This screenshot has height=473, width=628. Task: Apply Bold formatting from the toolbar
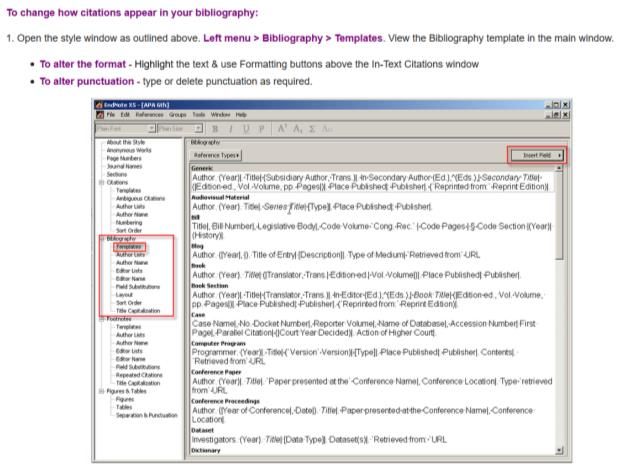215,129
